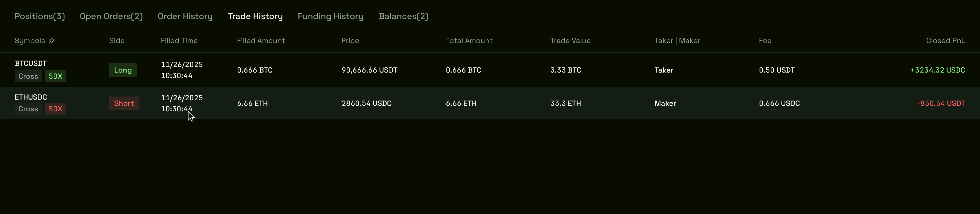
Task: Click the BTCUSDT symbol name
Action: click(30, 63)
